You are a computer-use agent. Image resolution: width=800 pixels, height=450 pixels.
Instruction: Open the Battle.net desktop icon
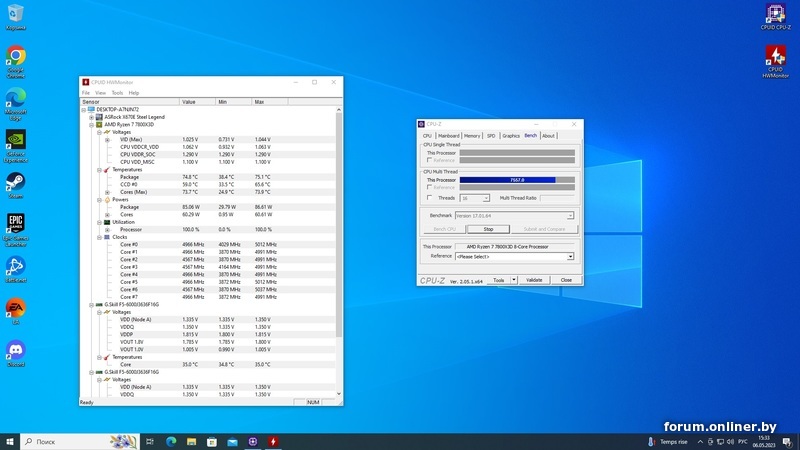[16, 265]
